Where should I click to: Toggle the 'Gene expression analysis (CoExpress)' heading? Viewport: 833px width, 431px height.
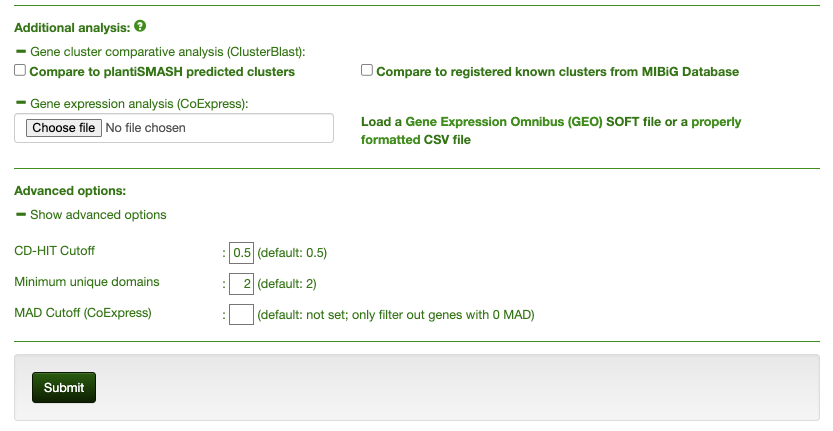coord(139,104)
